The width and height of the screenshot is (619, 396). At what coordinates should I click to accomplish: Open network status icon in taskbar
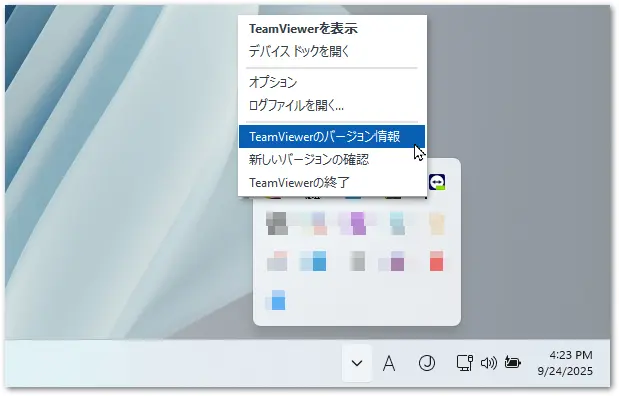[465, 363]
